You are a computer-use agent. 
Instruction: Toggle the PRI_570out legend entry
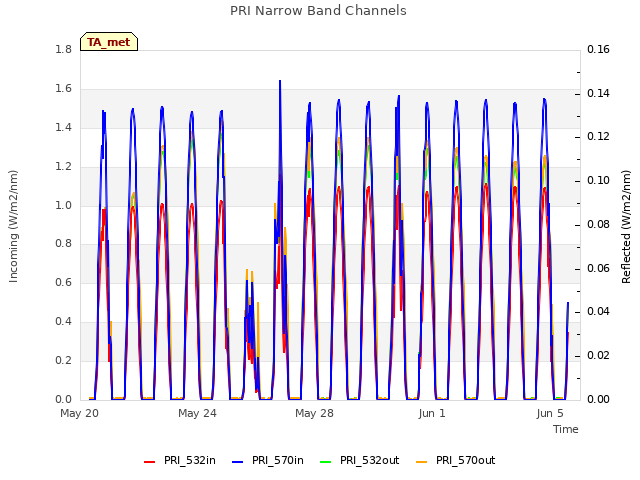456,460
